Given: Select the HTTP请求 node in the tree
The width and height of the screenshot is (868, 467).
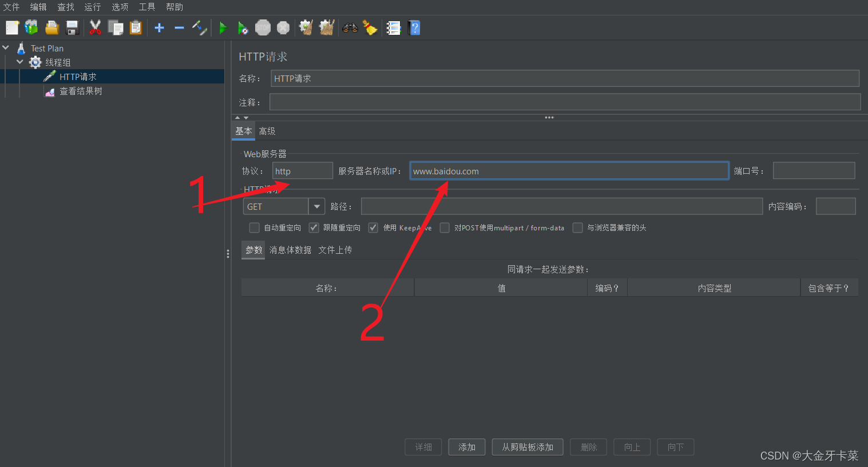Looking at the screenshot, I should 78,77.
